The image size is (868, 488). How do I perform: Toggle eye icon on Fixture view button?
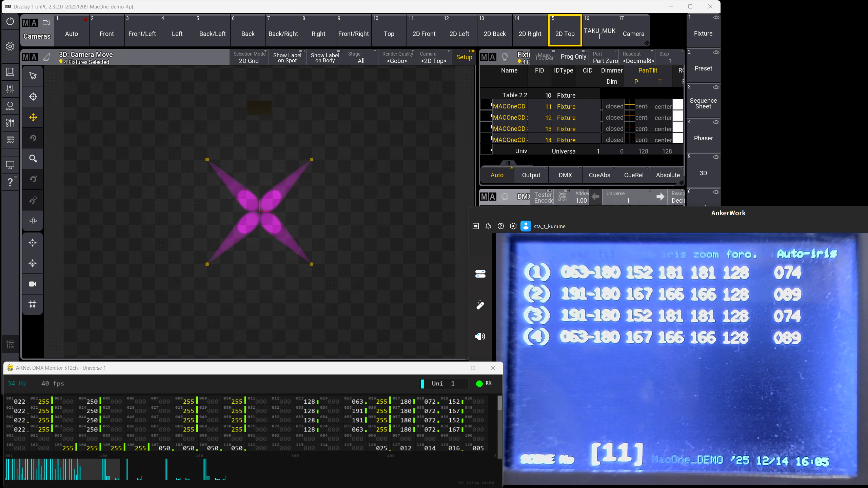point(716,18)
